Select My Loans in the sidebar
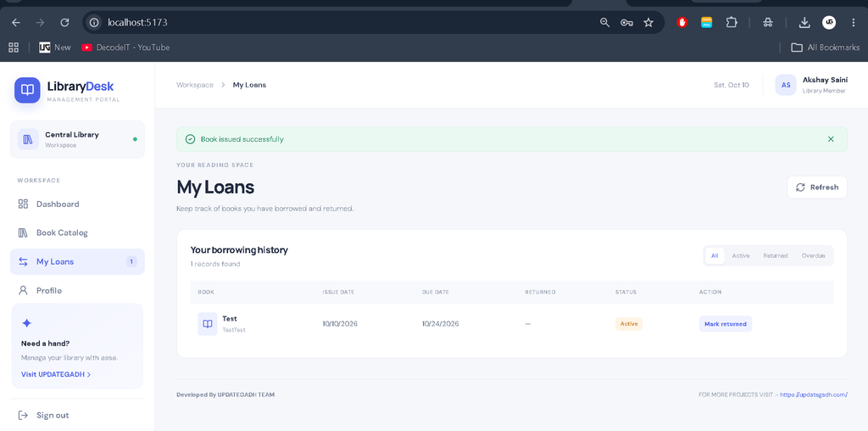The image size is (868, 431). (77, 261)
